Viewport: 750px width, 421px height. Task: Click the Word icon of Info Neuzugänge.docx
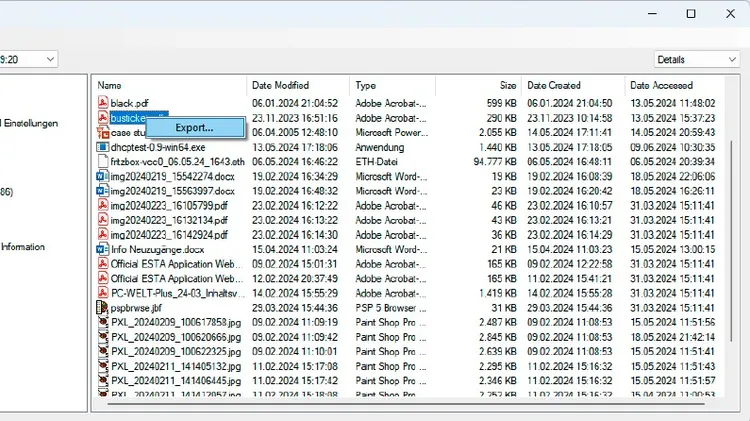(103, 249)
